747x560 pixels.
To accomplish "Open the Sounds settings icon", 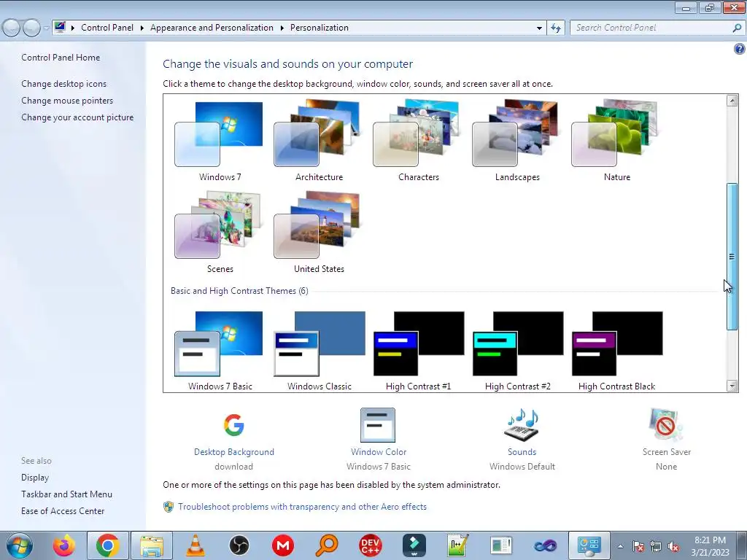I will click(522, 425).
